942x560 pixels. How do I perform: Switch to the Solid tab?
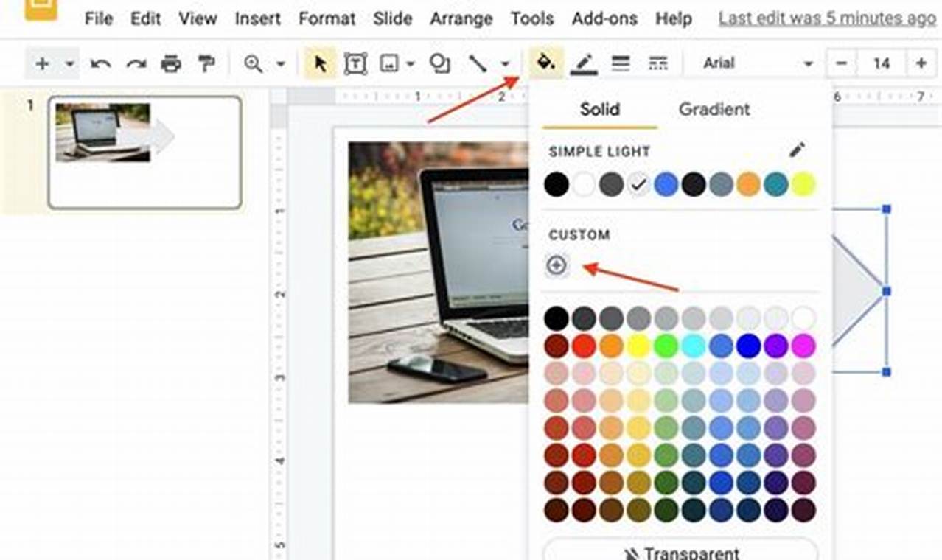coord(599,109)
